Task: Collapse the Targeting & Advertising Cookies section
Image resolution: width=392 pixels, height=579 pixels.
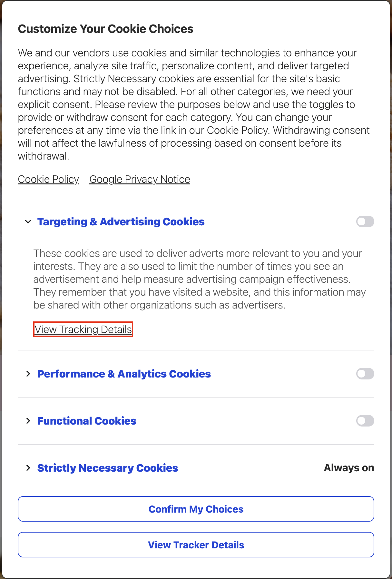Action: (28, 221)
